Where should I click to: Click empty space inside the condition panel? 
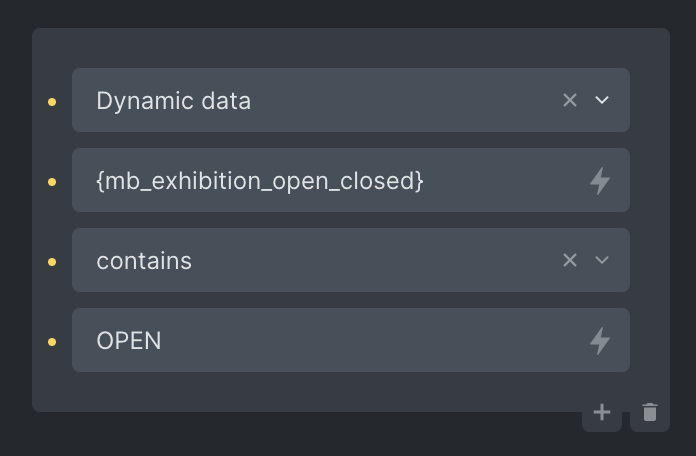311,393
